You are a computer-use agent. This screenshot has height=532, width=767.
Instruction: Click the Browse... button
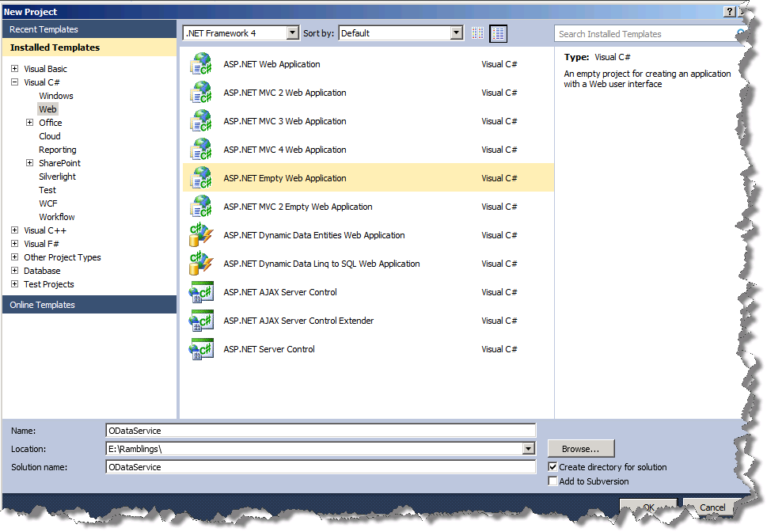point(581,449)
